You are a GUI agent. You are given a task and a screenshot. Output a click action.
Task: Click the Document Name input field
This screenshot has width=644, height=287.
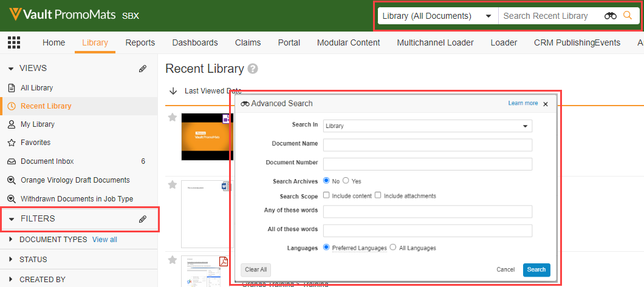point(428,144)
